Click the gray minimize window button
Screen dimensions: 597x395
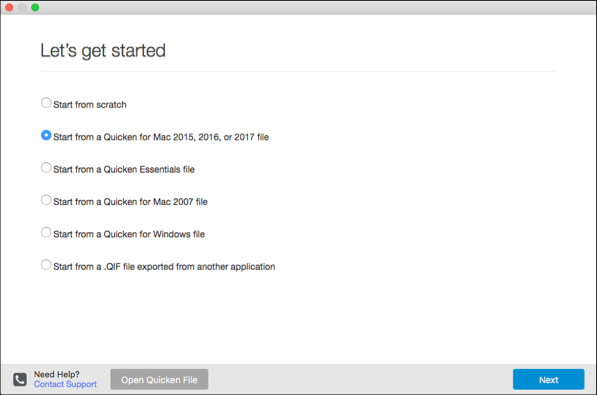coord(22,7)
